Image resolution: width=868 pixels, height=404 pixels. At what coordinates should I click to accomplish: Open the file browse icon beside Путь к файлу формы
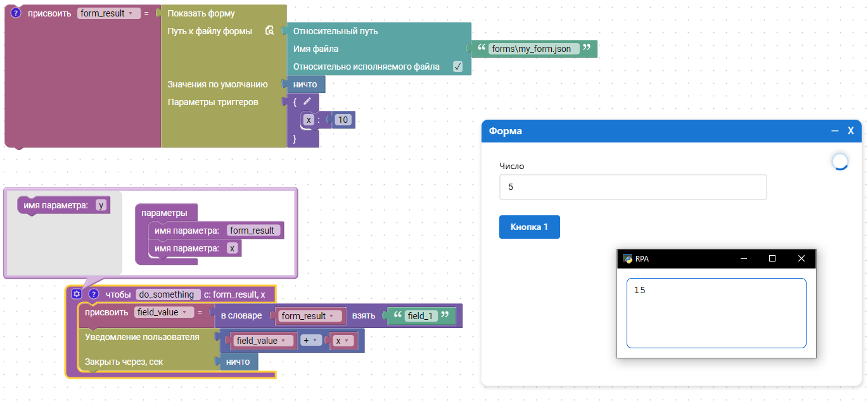tap(269, 31)
